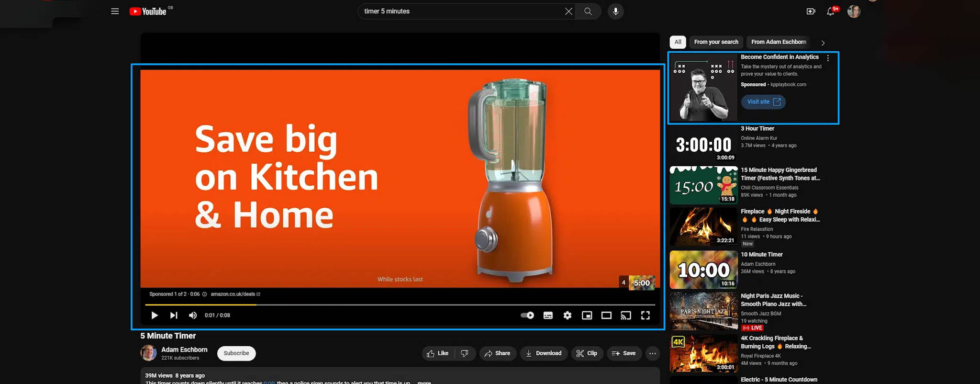Open options menu for sponsored analytics ad
This screenshot has height=384, width=980.
tap(828, 58)
